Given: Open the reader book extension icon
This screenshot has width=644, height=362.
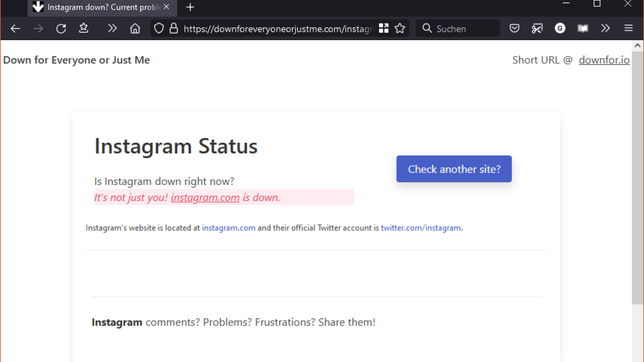Looking at the screenshot, I should point(583,28).
